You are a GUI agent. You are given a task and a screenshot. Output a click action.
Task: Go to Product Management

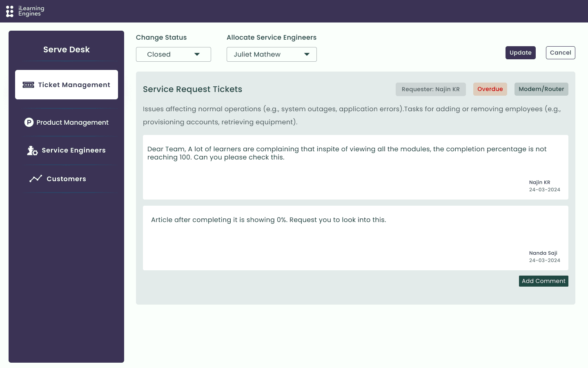tap(67, 122)
